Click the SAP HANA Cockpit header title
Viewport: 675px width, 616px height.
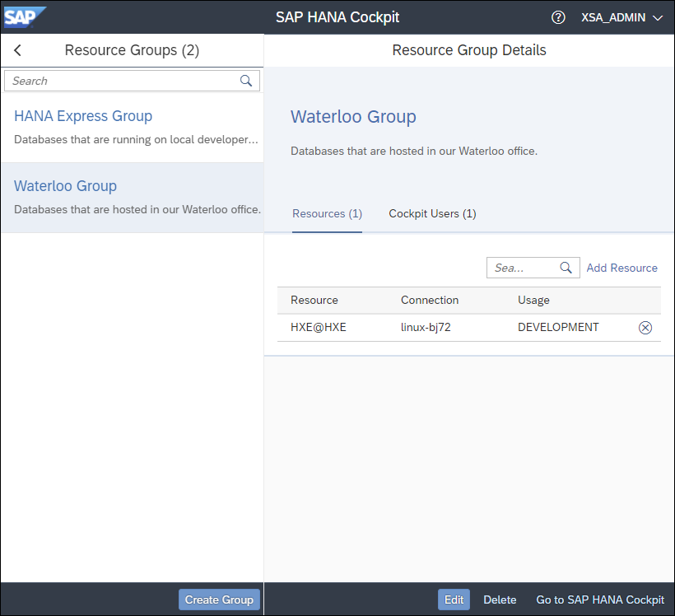(x=337, y=17)
